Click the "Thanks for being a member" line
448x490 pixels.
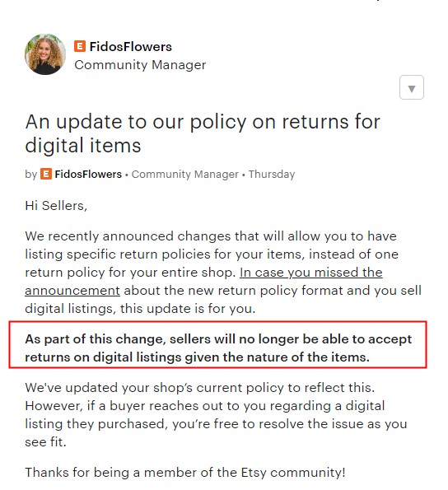(185, 473)
